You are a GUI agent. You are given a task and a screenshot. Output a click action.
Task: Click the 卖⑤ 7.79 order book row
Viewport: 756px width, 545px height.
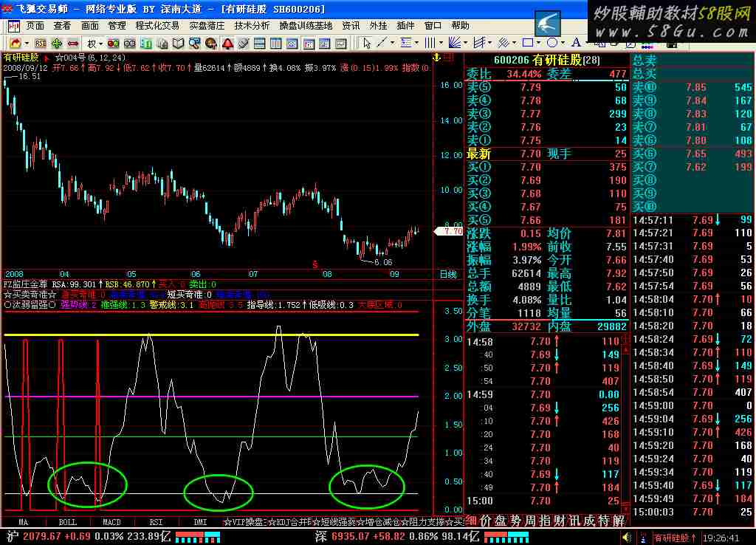tap(546, 87)
